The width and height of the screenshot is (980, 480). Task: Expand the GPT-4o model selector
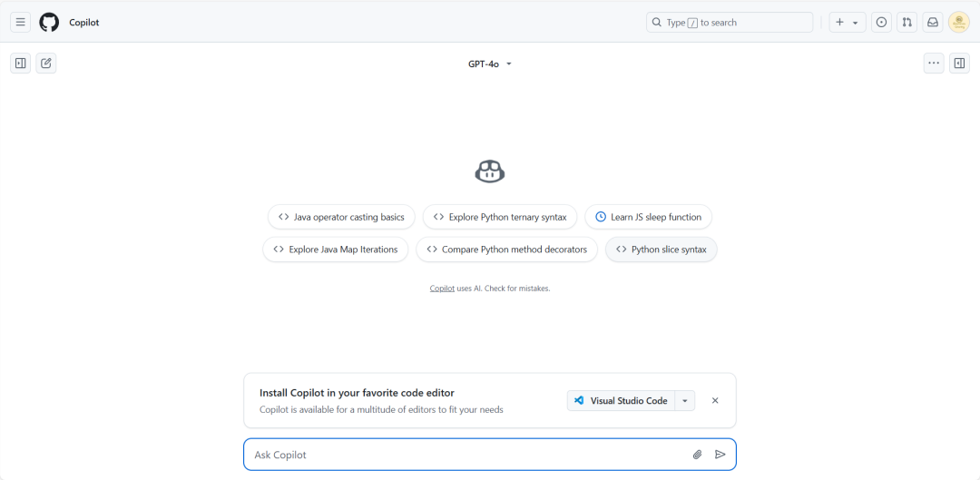pyautogui.click(x=490, y=64)
